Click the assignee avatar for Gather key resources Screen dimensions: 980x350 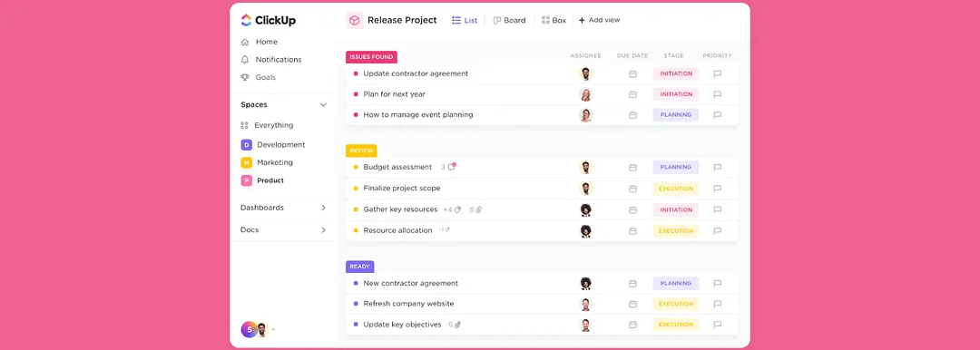click(x=585, y=209)
